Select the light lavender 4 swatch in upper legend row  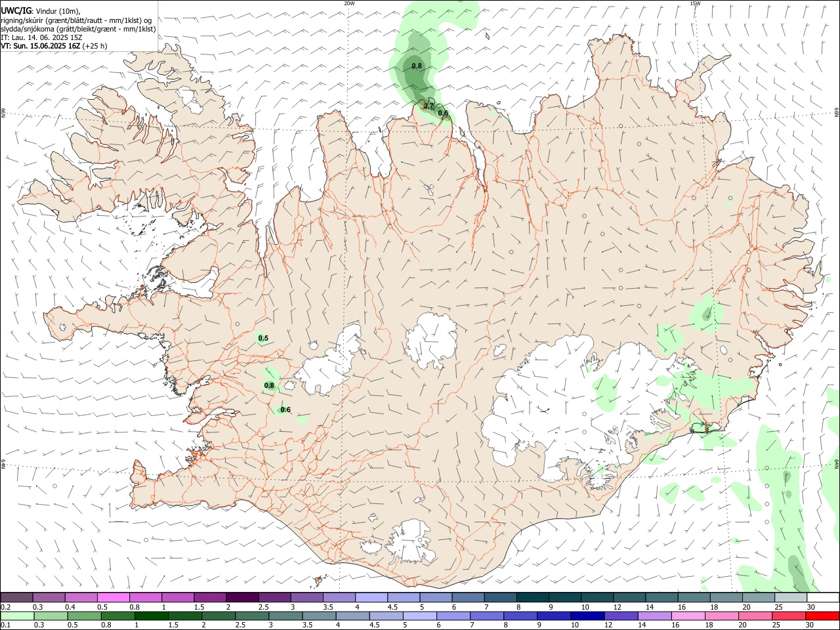pos(371,597)
